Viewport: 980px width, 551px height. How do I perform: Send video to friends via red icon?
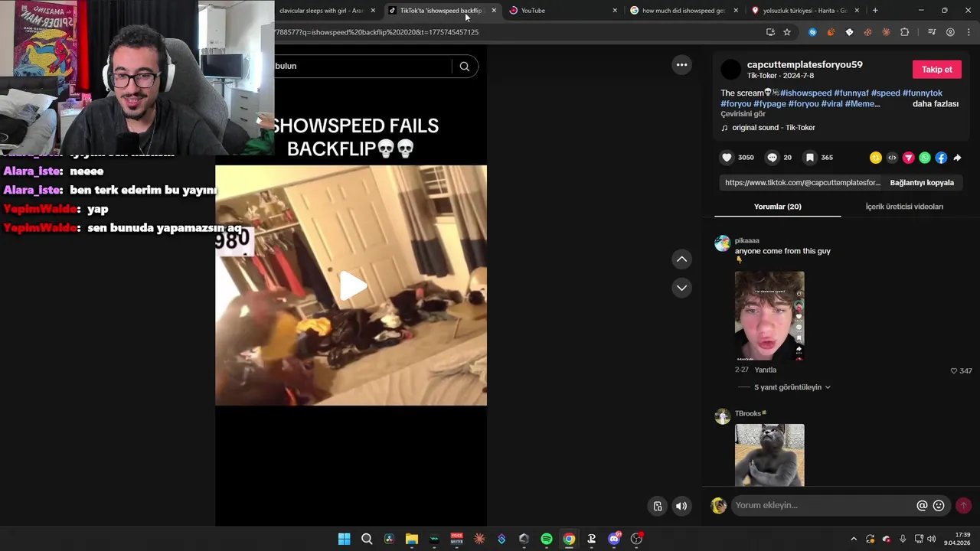pyautogui.click(x=908, y=158)
